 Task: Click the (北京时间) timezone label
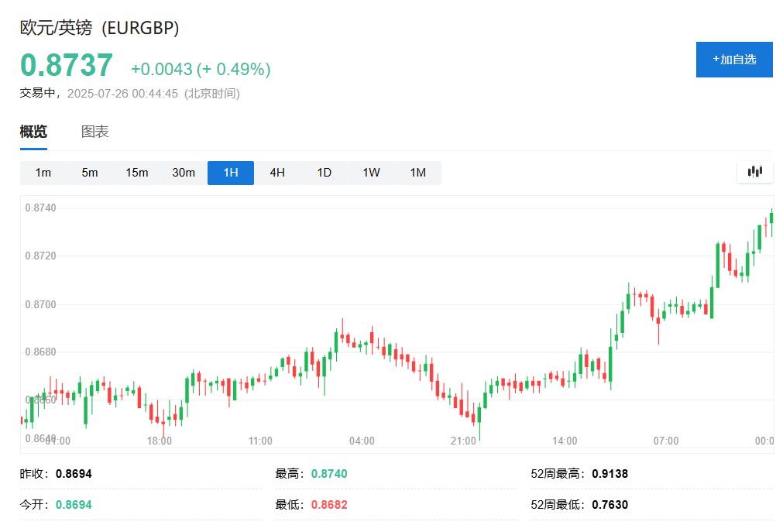point(212,94)
